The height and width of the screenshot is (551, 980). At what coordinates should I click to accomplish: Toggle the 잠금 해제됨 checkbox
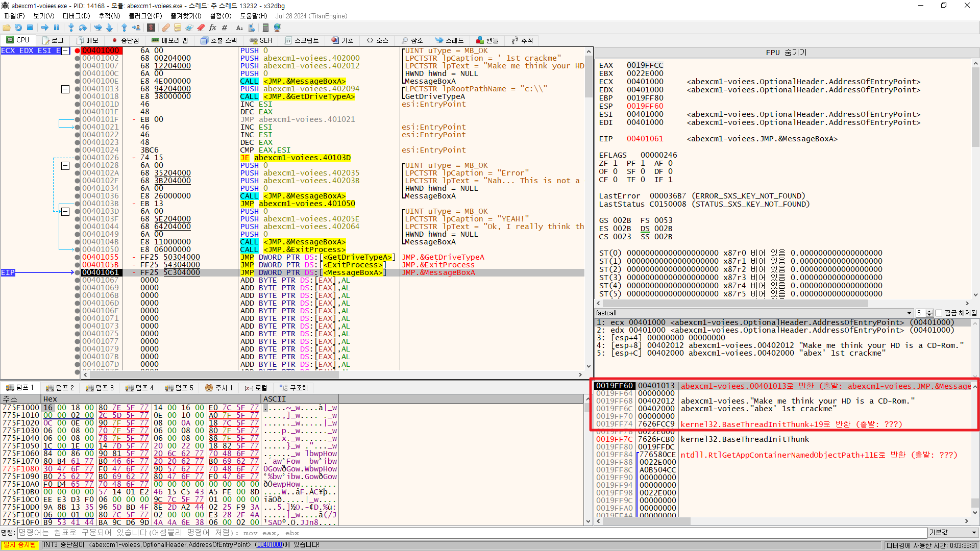[x=939, y=313]
